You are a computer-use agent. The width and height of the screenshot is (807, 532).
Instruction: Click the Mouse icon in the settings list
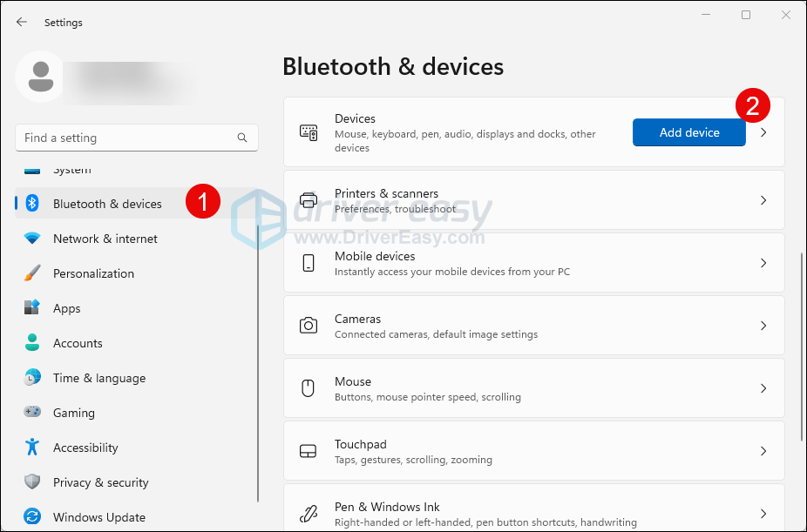tap(309, 387)
